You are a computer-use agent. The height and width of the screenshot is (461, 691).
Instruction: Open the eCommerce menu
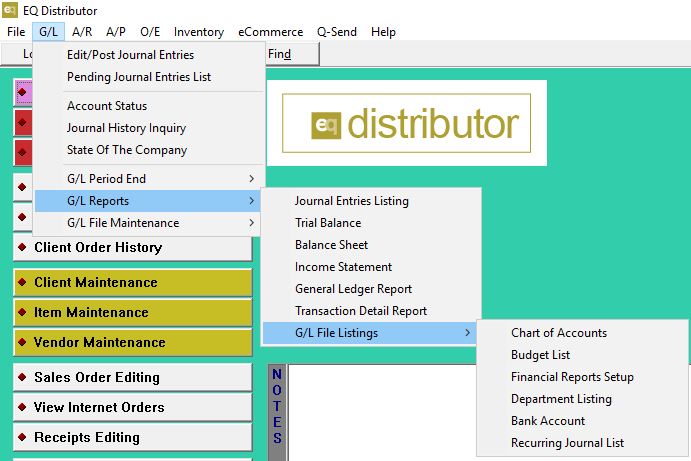click(271, 32)
